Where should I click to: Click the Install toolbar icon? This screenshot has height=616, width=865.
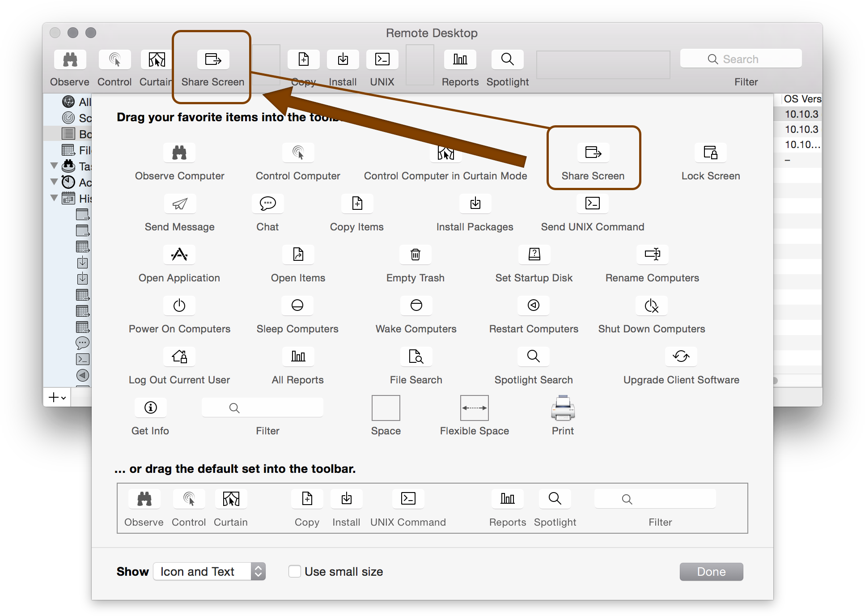point(343,59)
